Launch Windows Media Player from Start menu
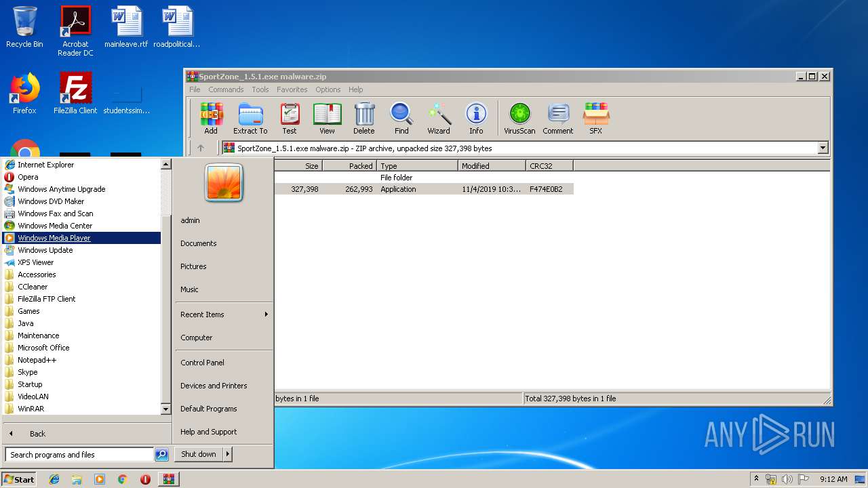The height and width of the screenshot is (488, 868). coord(81,238)
